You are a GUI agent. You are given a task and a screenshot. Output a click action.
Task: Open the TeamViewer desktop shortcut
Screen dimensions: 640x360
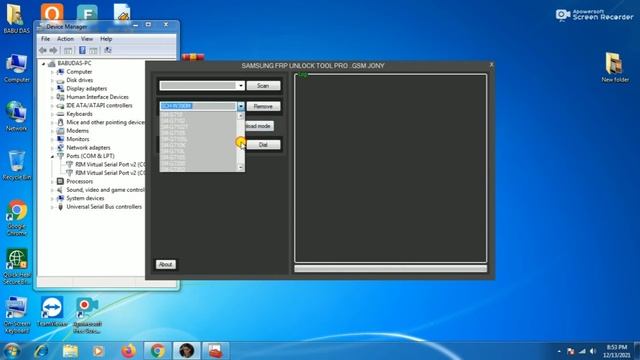point(52,312)
